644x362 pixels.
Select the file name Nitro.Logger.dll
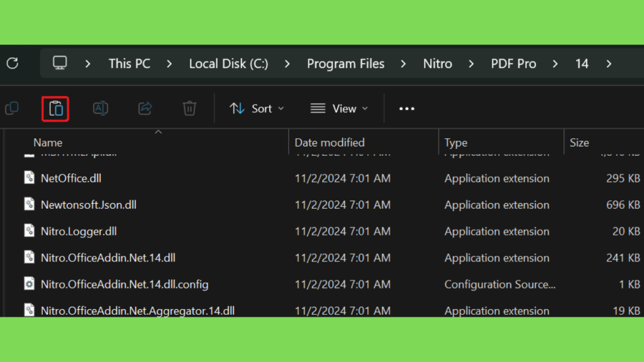[79, 231]
